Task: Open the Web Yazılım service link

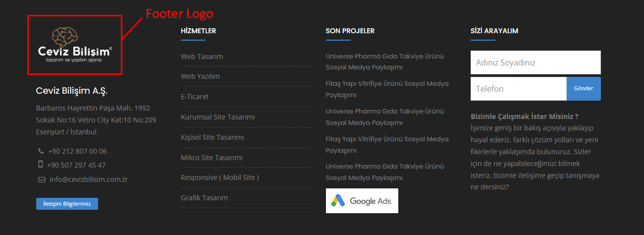Action: (x=200, y=76)
